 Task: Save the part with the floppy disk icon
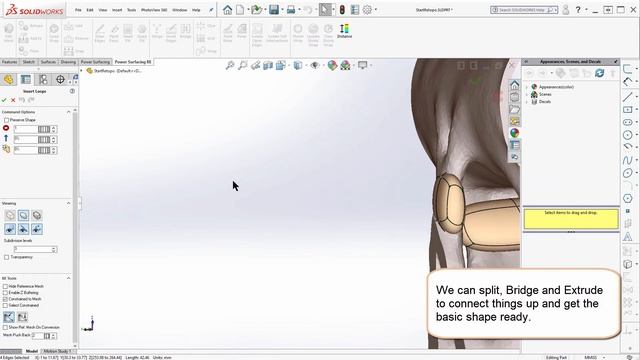pyautogui.click(x=274, y=10)
